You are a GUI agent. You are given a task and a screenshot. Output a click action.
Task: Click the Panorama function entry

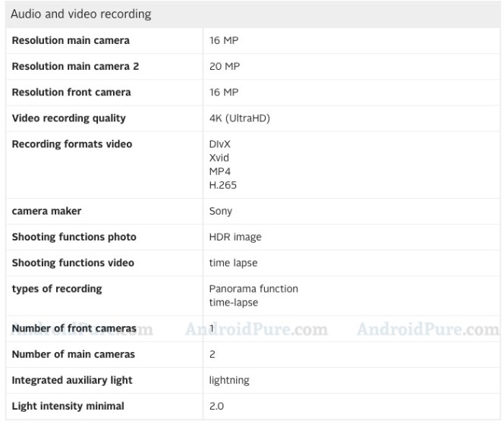click(x=254, y=288)
